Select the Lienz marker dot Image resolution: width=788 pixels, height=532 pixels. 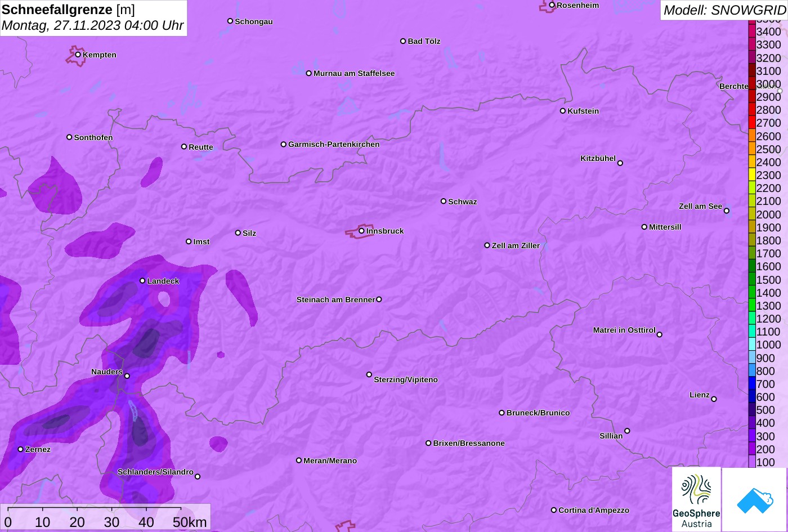coord(714,399)
